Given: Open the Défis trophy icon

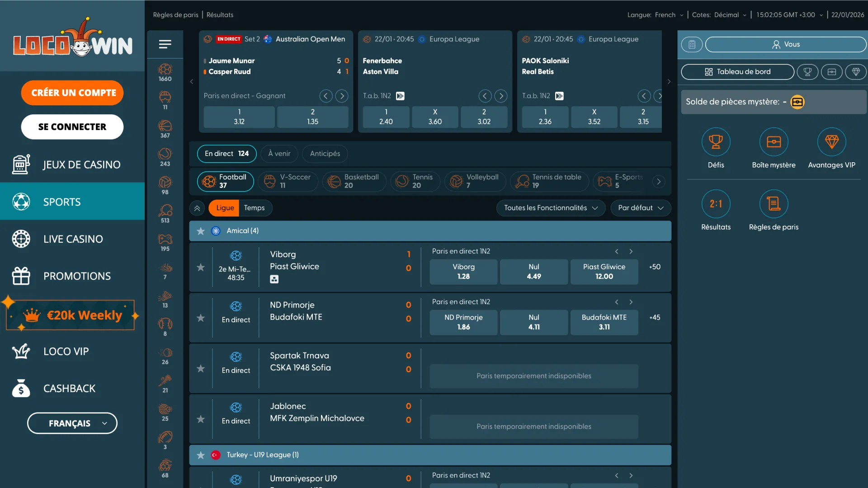Looking at the screenshot, I should pos(716,141).
